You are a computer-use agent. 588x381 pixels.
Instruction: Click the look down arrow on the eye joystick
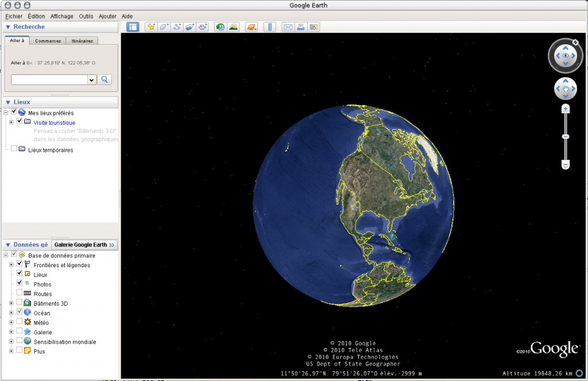566,63
